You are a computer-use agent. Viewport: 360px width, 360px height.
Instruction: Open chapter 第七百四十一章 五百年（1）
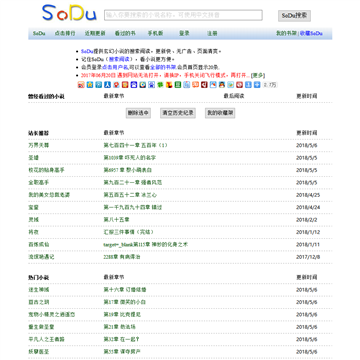[136, 145]
